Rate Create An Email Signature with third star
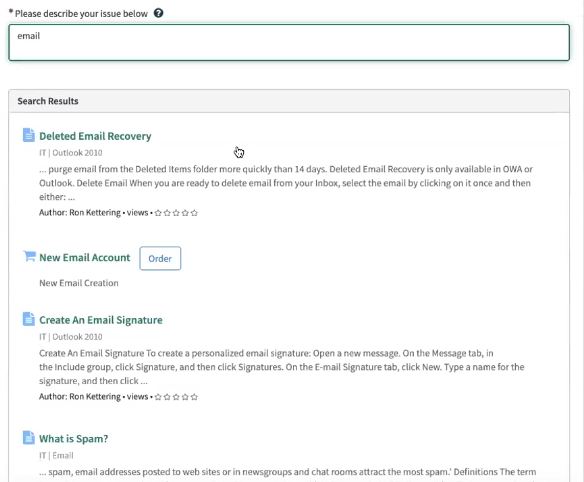The width and height of the screenshot is (584, 482). [x=176, y=397]
